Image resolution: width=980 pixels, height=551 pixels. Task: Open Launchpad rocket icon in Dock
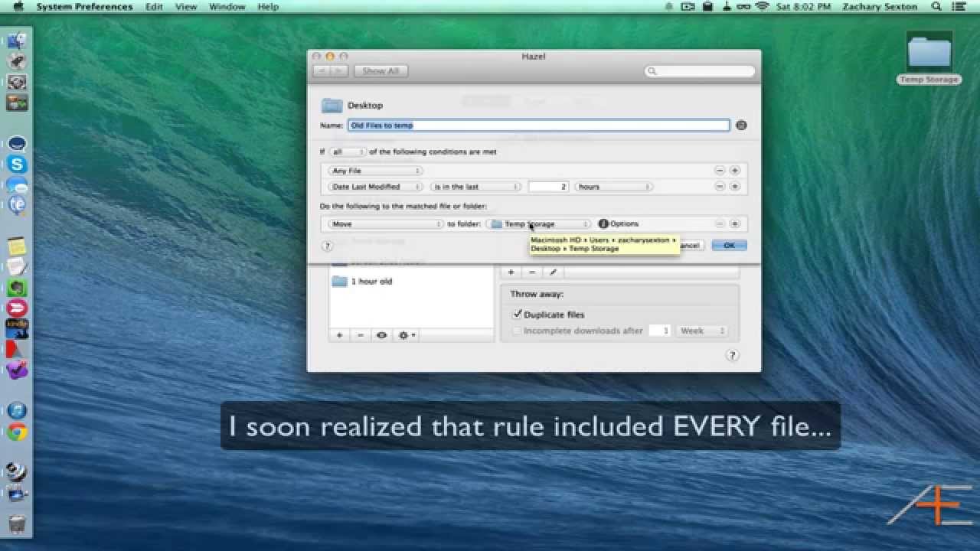(17, 62)
